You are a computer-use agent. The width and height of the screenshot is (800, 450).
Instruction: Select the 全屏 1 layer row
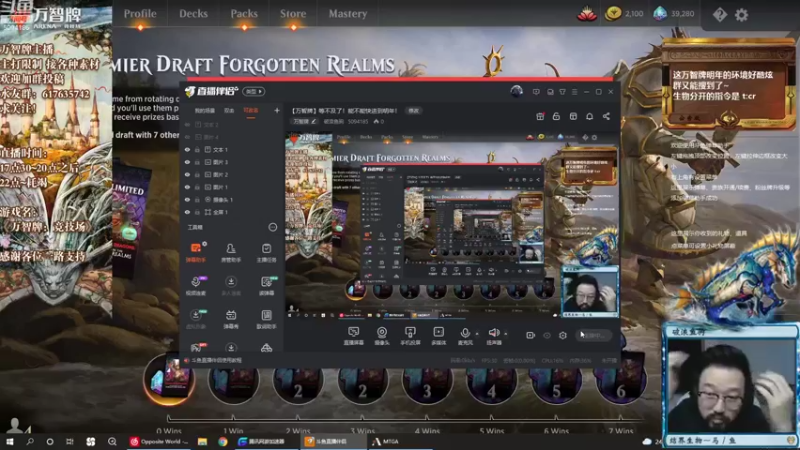click(232, 212)
